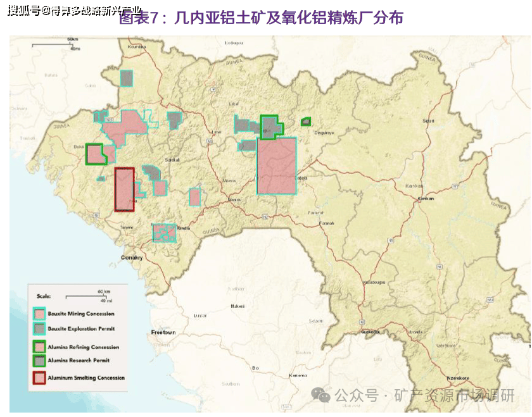
Task: Click the Alumina Refining Concession legend icon
Action: coord(39,347)
